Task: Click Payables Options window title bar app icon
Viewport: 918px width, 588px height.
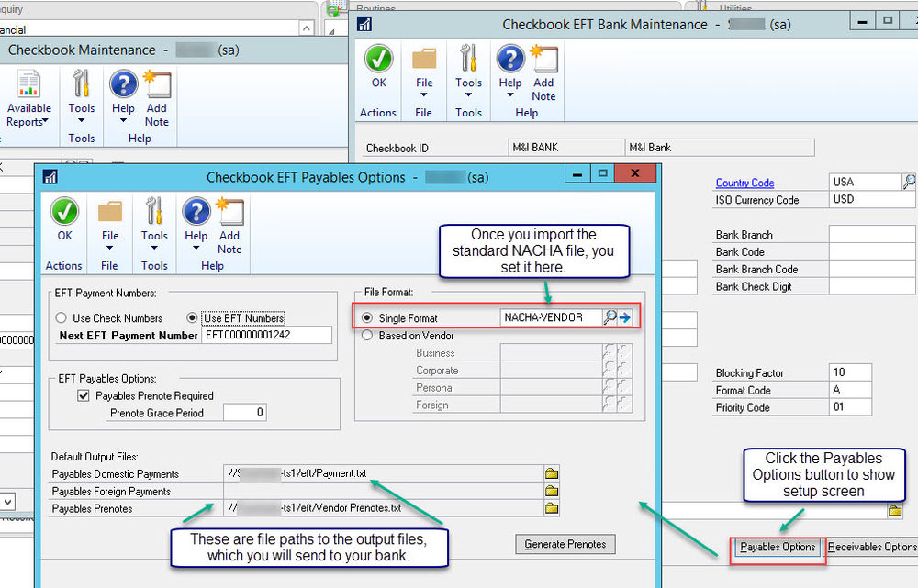Action: [50, 177]
